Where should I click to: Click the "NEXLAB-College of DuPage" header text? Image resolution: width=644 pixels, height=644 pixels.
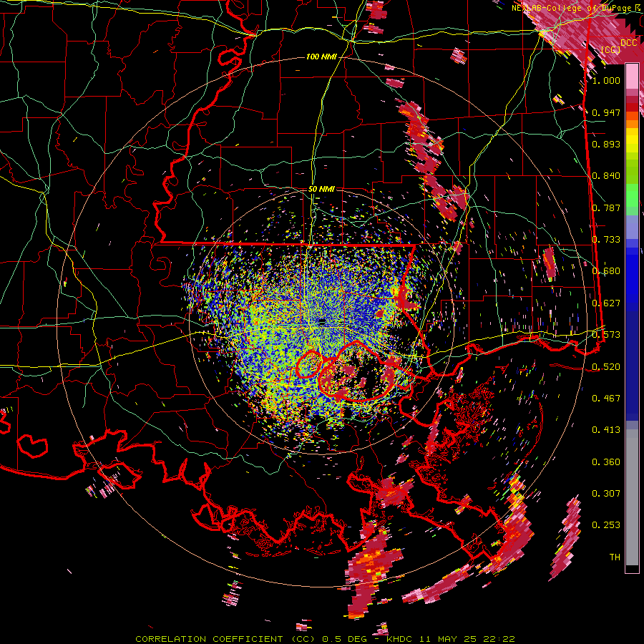click(571, 8)
